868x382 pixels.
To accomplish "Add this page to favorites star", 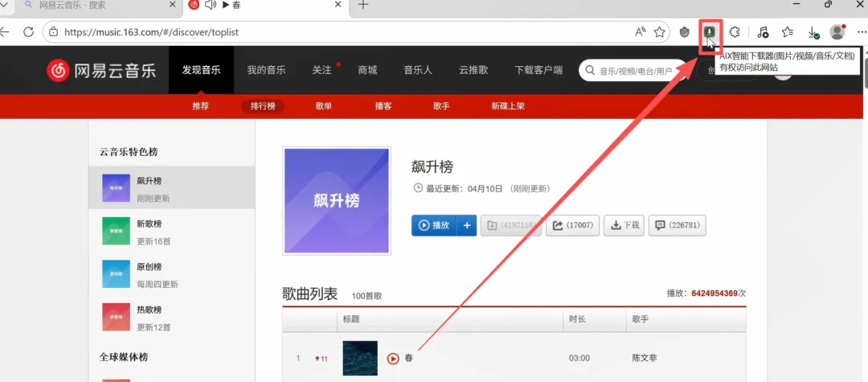I will point(659,32).
